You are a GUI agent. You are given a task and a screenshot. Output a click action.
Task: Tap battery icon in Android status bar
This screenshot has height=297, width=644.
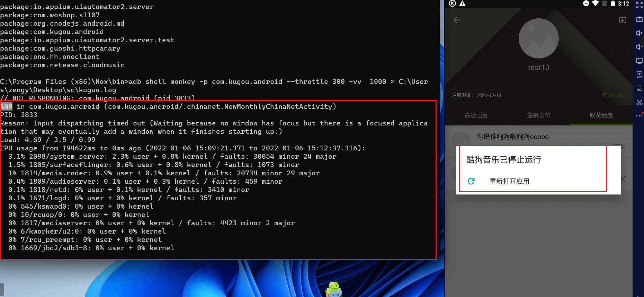(x=612, y=3)
